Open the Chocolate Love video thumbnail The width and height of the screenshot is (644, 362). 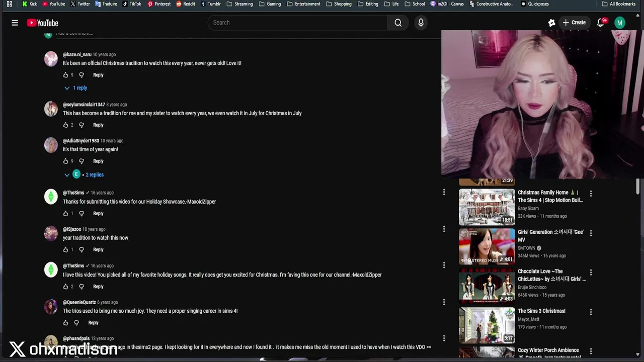click(x=487, y=286)
